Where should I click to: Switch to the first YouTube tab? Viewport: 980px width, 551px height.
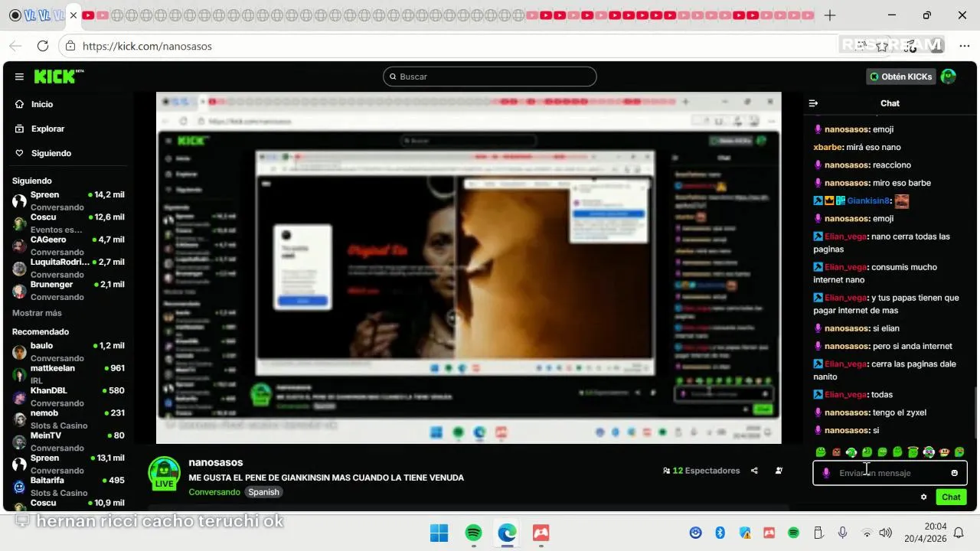click(x=88, y=15)
